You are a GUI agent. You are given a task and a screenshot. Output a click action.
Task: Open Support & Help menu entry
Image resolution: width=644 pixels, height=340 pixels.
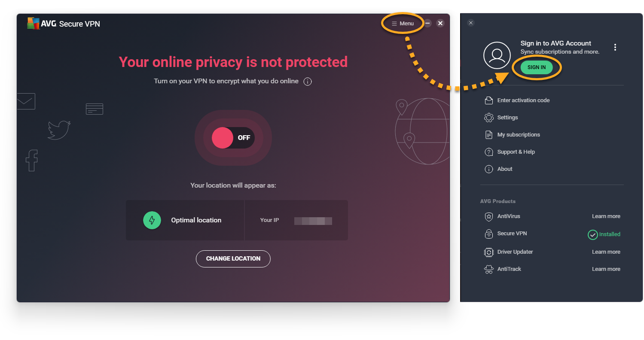(516, 152)
